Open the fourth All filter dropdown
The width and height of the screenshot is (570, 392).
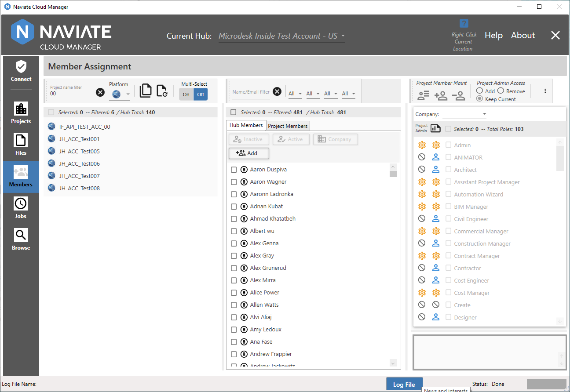[x=349, y=94]
